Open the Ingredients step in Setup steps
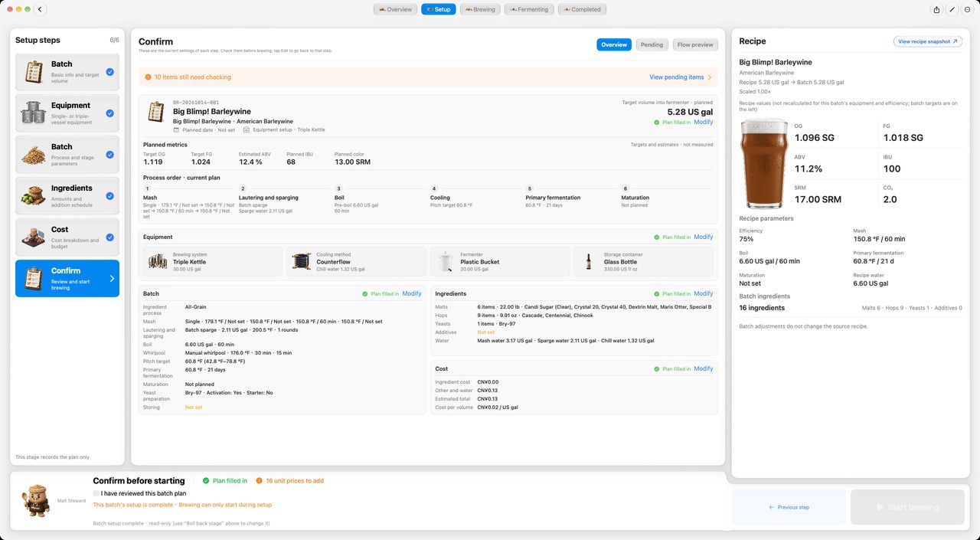 (67, 196)
